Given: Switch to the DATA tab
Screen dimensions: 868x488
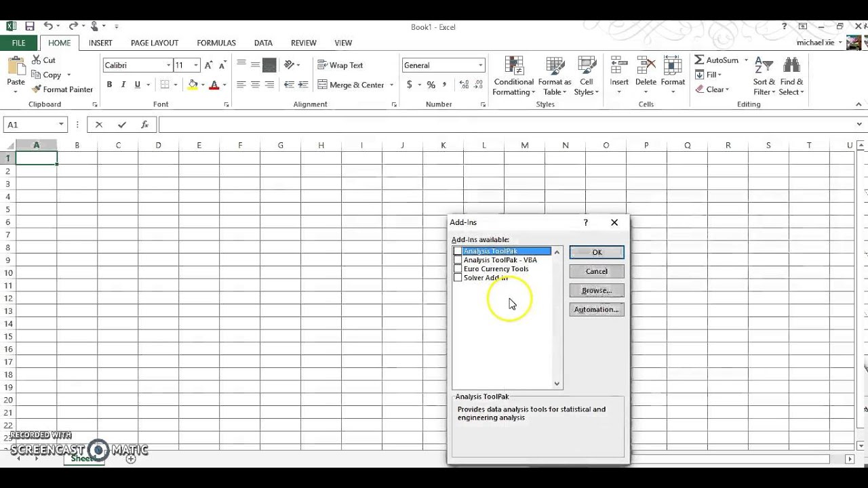Looking at the screenshot, I should pos(263,43).
